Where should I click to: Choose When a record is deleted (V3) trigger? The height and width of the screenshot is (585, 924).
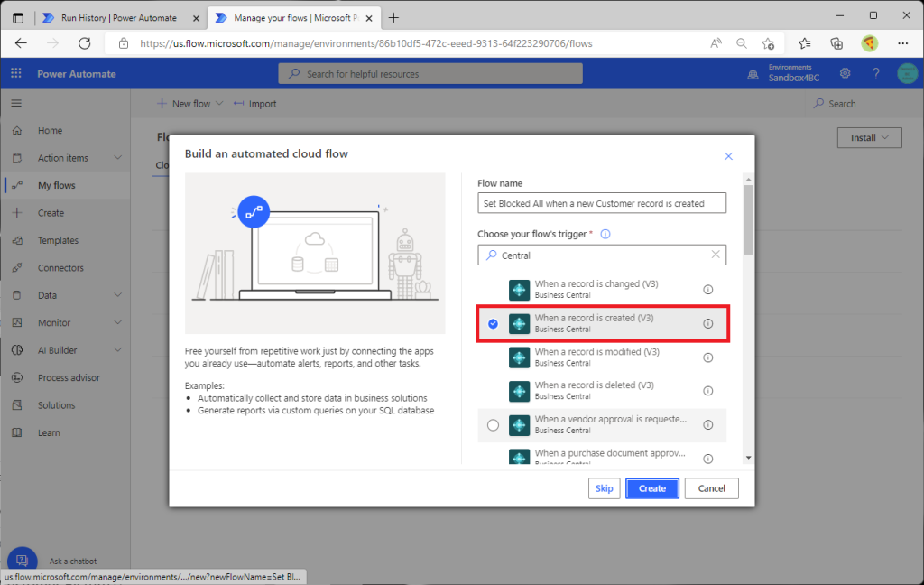pos(602,391)
